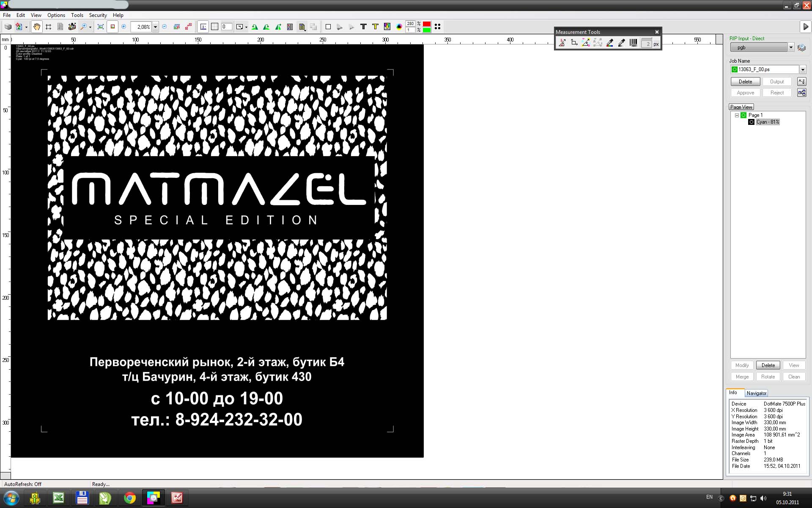Select the angle measurement tool

[x=562, y=43]
